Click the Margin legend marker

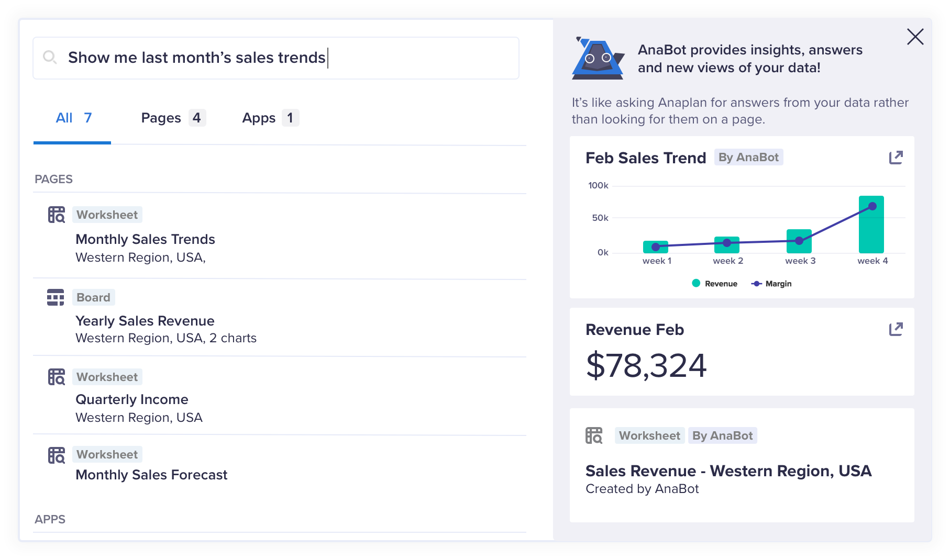point(756,284)
